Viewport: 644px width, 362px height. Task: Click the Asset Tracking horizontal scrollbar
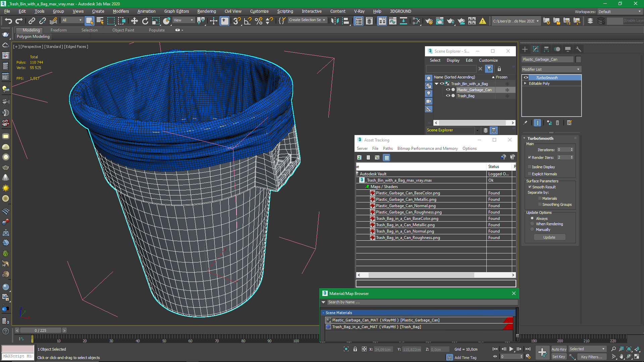click(x=421, y=275)
